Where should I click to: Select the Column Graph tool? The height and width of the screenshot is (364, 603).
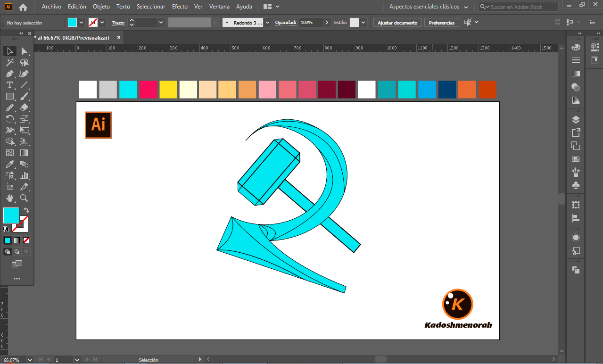click(x=24, y=175)
